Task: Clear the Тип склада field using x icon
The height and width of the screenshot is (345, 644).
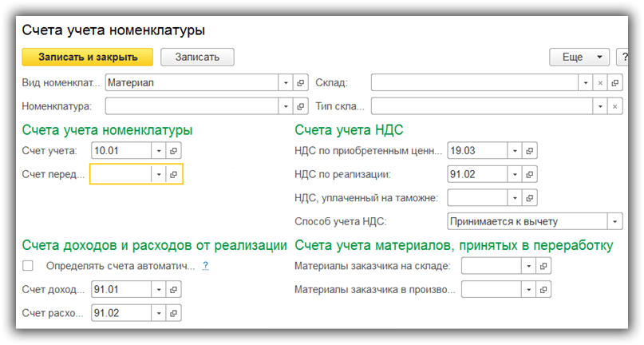Action: (614, 106)
